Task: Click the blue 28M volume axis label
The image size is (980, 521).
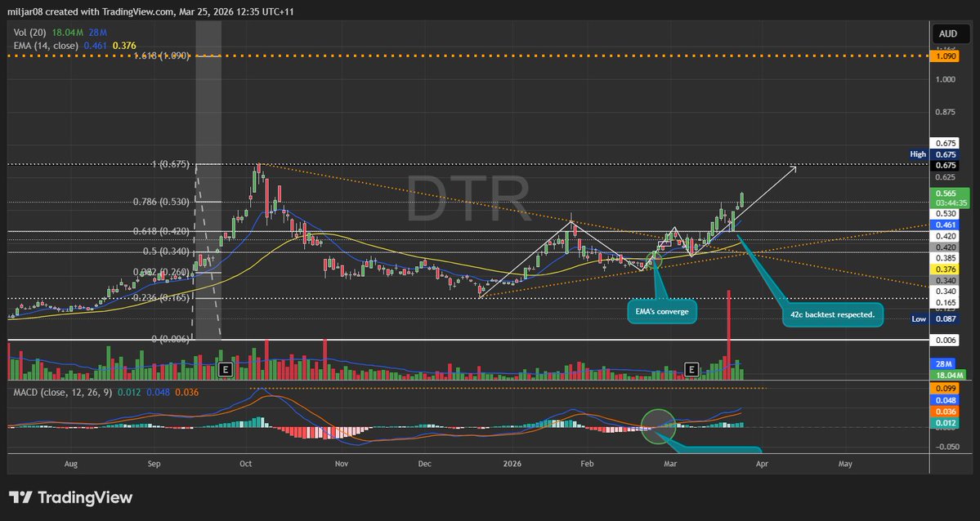Action: coord(943,364)
